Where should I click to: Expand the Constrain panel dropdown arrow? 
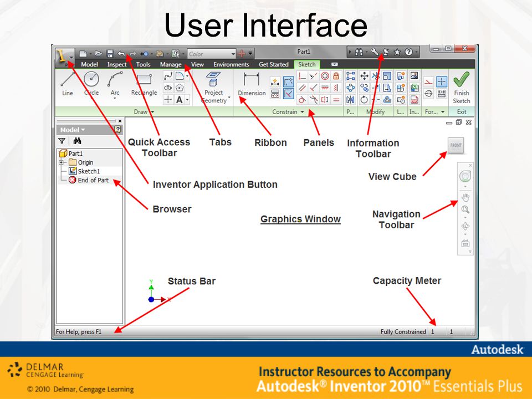pos(303,111)
